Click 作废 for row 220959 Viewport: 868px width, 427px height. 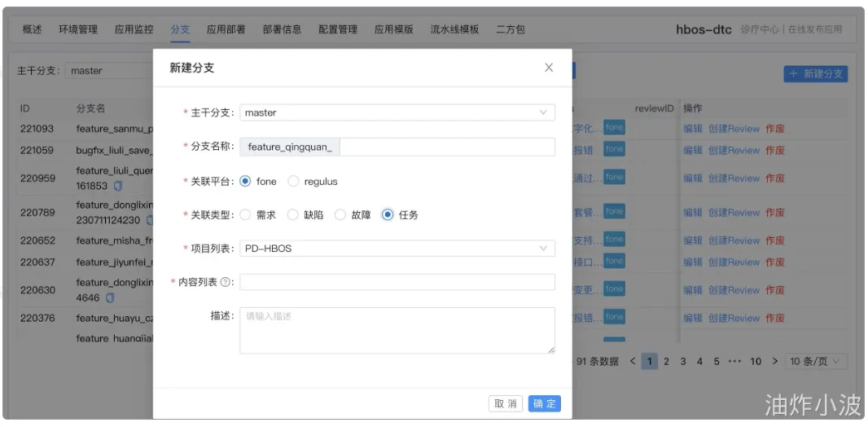(x=775, y=178)
